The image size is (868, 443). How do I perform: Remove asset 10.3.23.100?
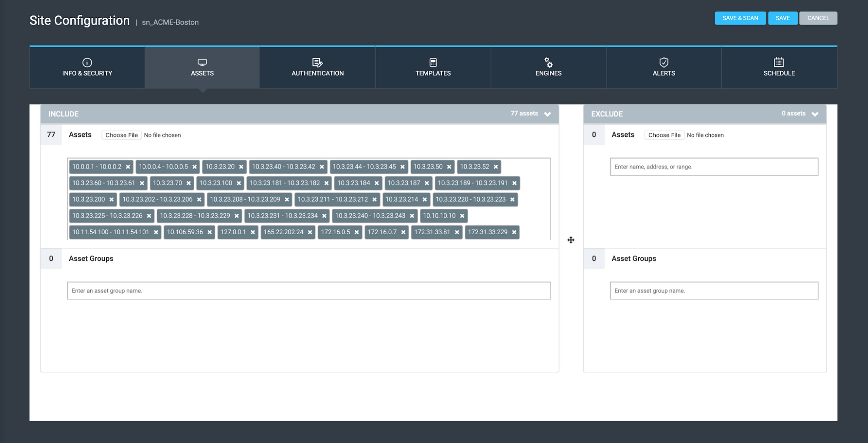(239, 184)
